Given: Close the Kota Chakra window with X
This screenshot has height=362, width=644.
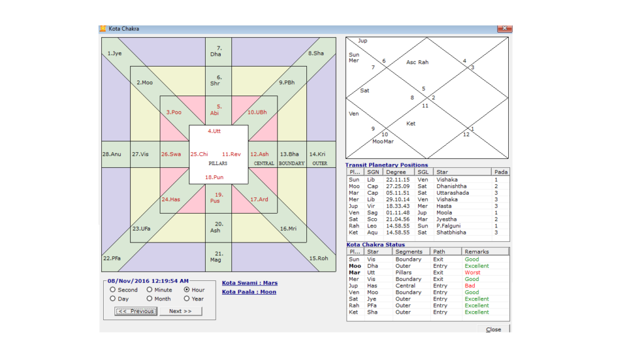Looking at the screenshot, I should click(x=504, y=28).
